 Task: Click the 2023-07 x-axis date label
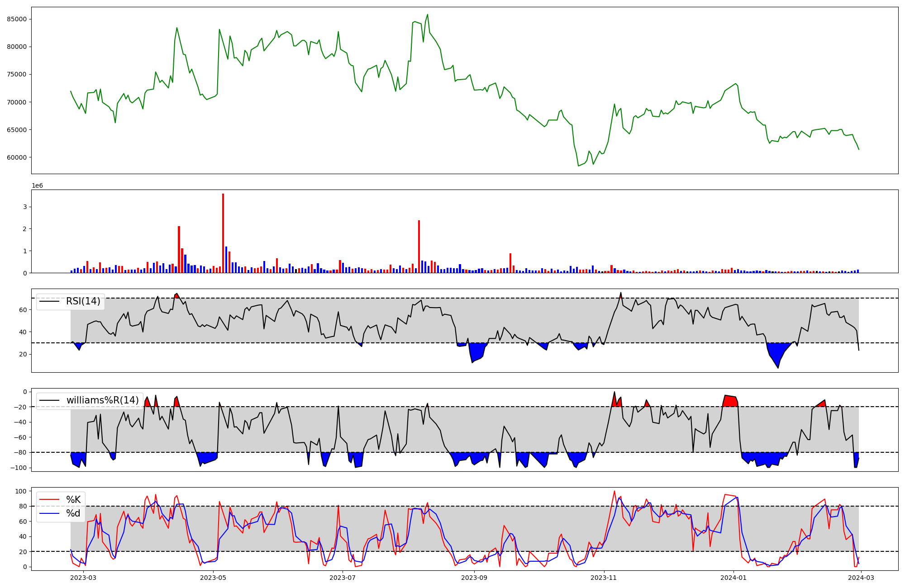343,578
